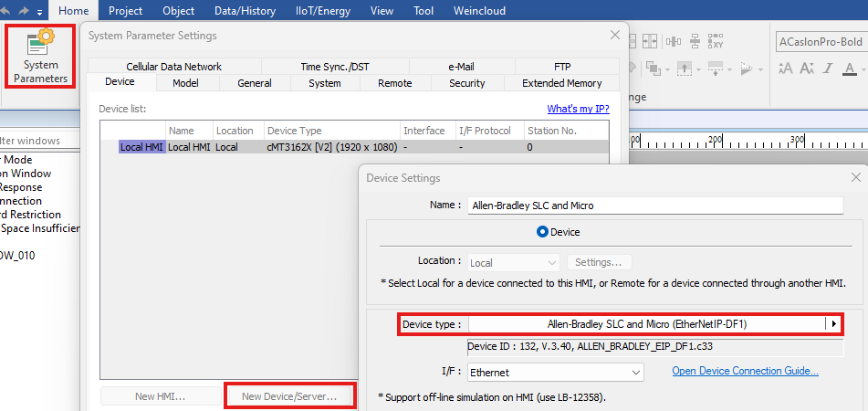Switch to the General tab
Image resolution: width=868 pixels, height=411 pixels.
[255, 83]
